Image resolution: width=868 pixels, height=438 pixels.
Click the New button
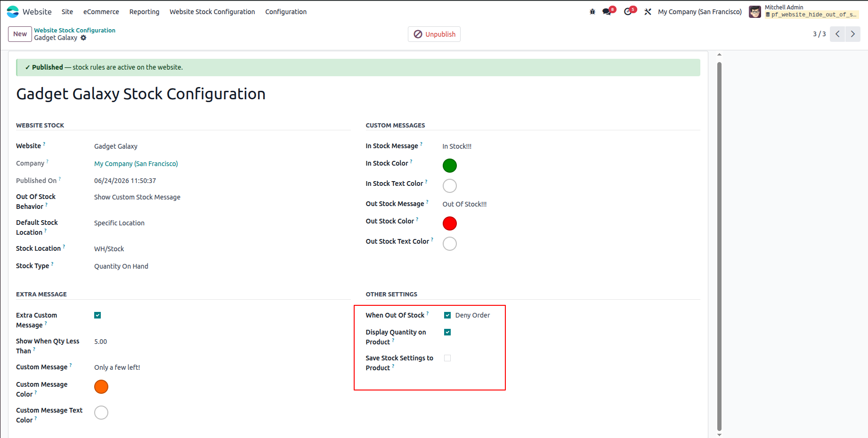tap(20, 34)
